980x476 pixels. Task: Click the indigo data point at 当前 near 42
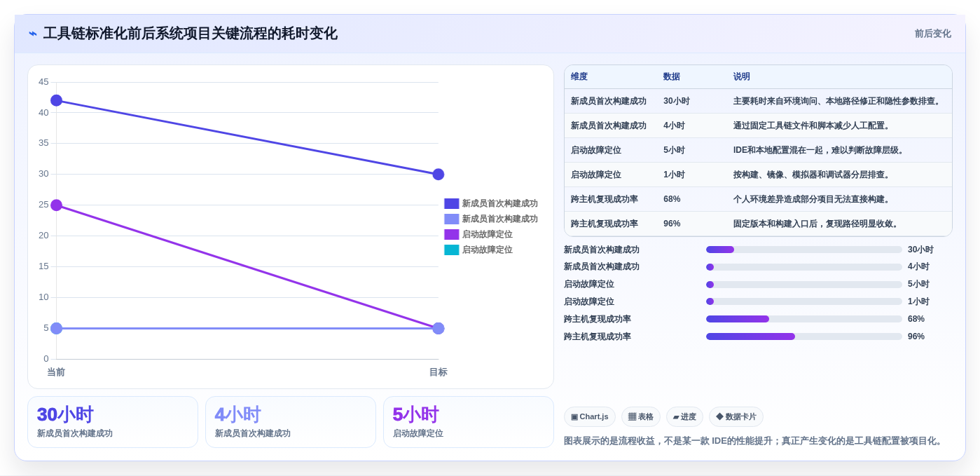pos(57,101)
